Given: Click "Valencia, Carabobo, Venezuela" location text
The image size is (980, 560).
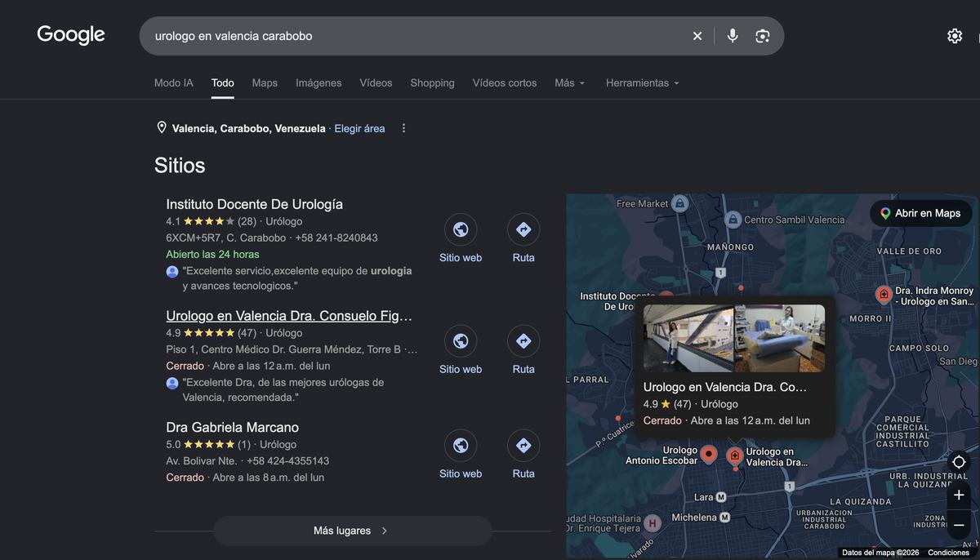Looking at the screenshot, I should (248, 128).
